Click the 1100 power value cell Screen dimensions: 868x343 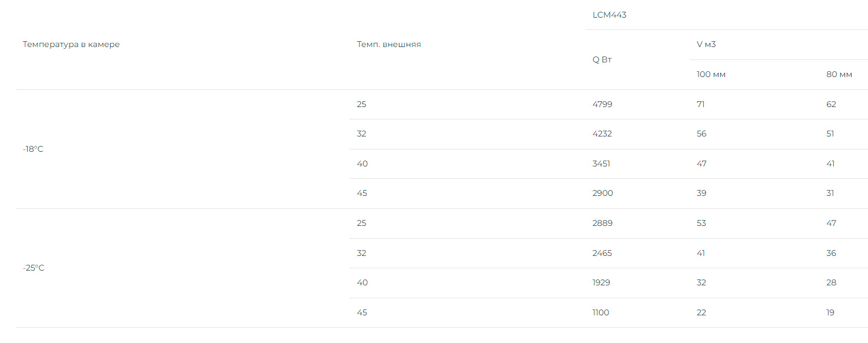600,313
